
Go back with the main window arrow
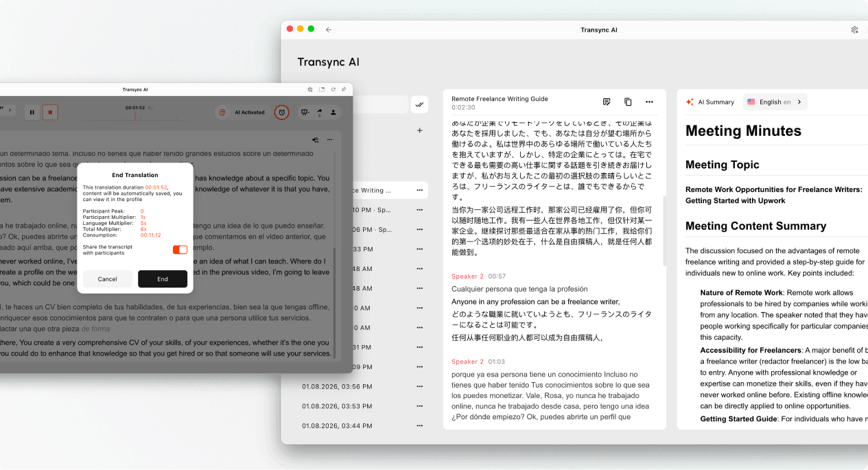tap(329, 30)
